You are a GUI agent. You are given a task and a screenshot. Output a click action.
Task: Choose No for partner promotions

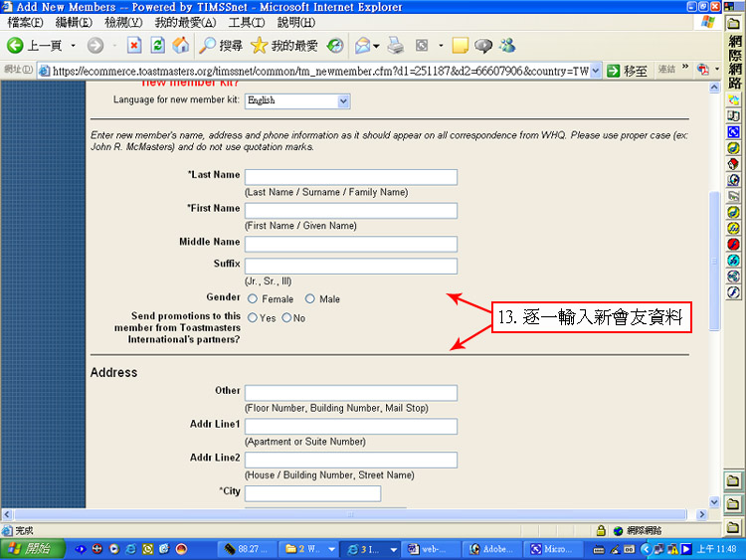(x=286, y=318)
